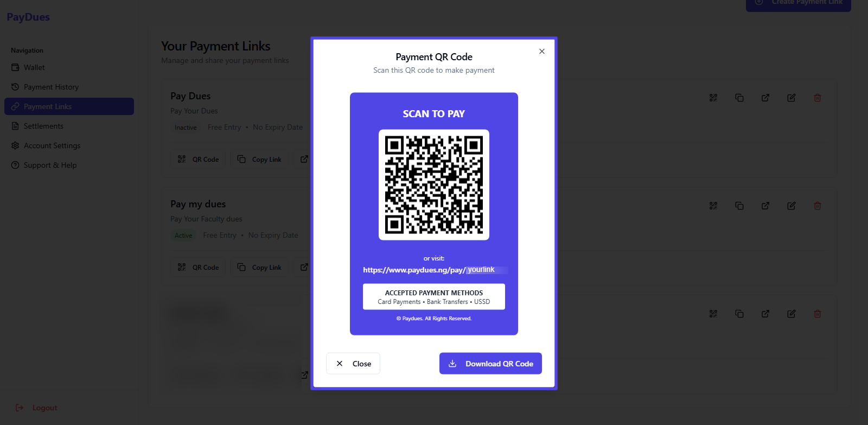The image size is (868, 425).
Task: Open Account Settings via the gear icon
Action: click(16, 145)
